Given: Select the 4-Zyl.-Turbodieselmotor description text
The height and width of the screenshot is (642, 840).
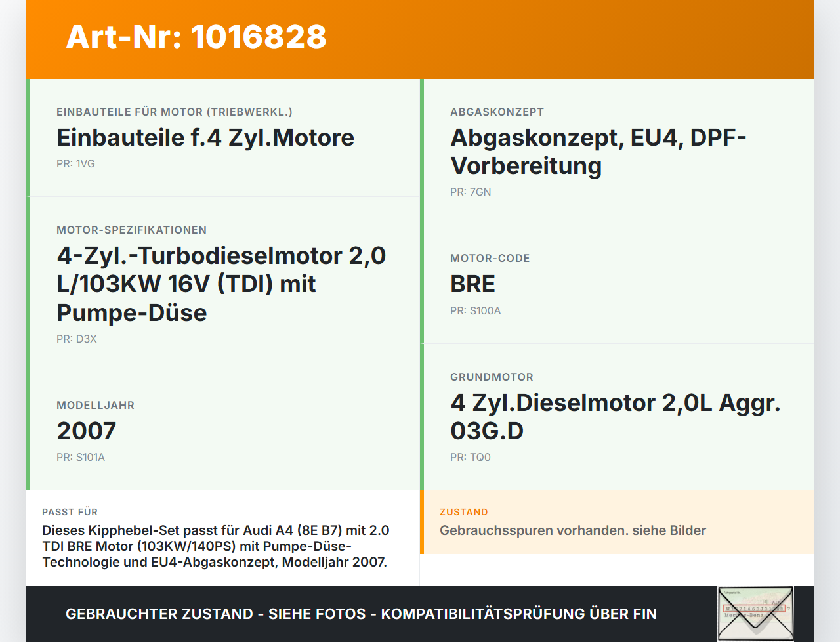Looking at the screenshot, I should click(221, 284).
